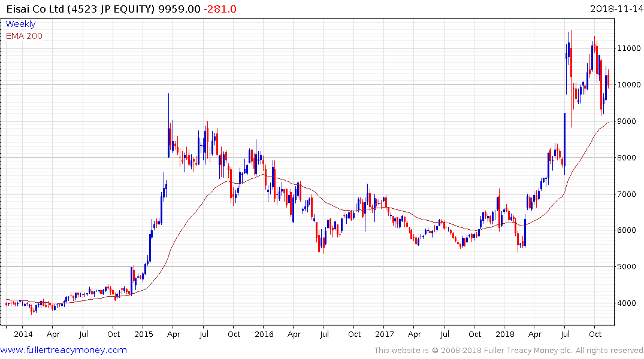Click the Weekly interval label
This screenshot has height=359, width=644.
click(x=20, y=24)
